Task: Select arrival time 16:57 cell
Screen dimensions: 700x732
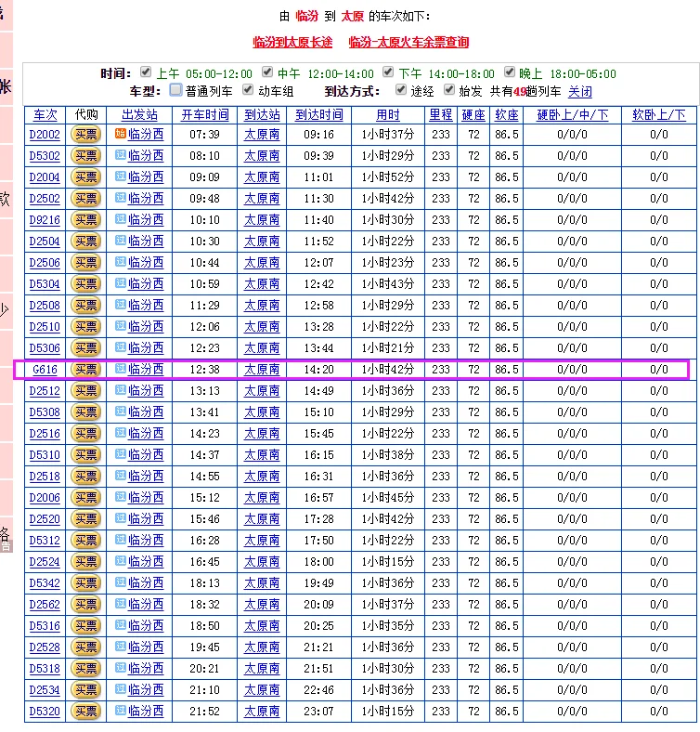Action: point(318,498)
